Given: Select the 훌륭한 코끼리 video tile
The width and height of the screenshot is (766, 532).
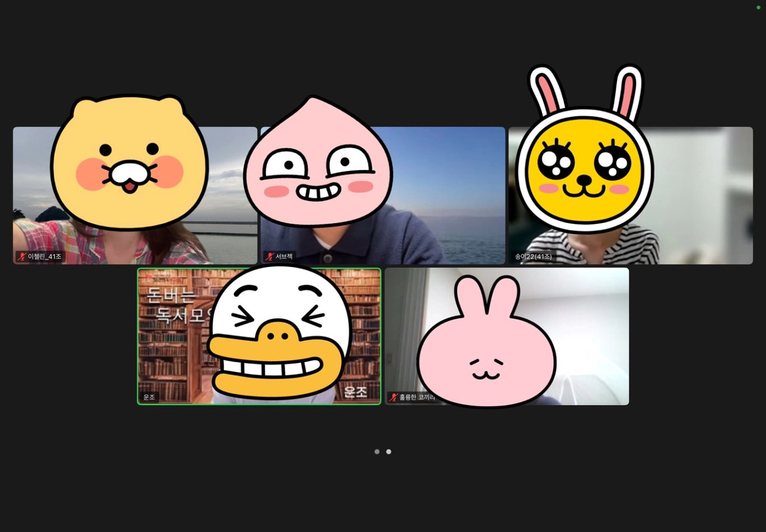Looking at the screenshot, I should 507,336.
